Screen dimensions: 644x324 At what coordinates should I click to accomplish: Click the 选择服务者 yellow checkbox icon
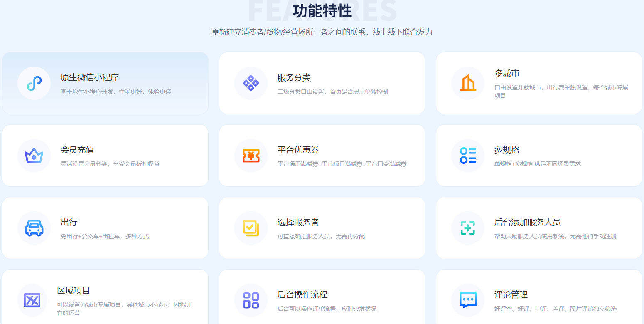[x=251, y=228]
